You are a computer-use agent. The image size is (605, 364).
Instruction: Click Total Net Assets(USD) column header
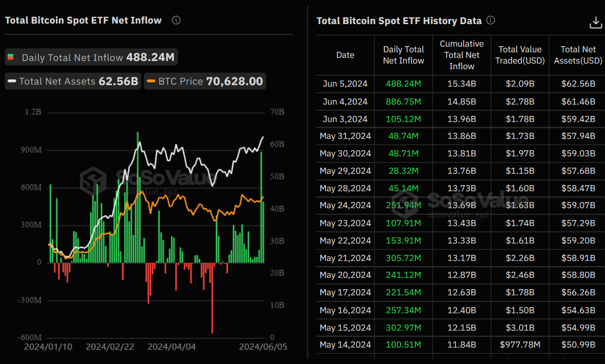tap(578, 55)
